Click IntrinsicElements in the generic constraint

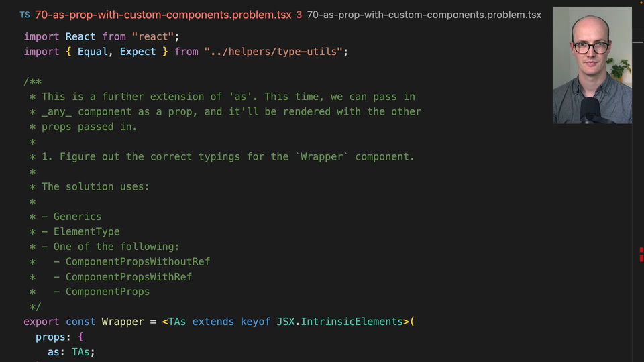352,322
